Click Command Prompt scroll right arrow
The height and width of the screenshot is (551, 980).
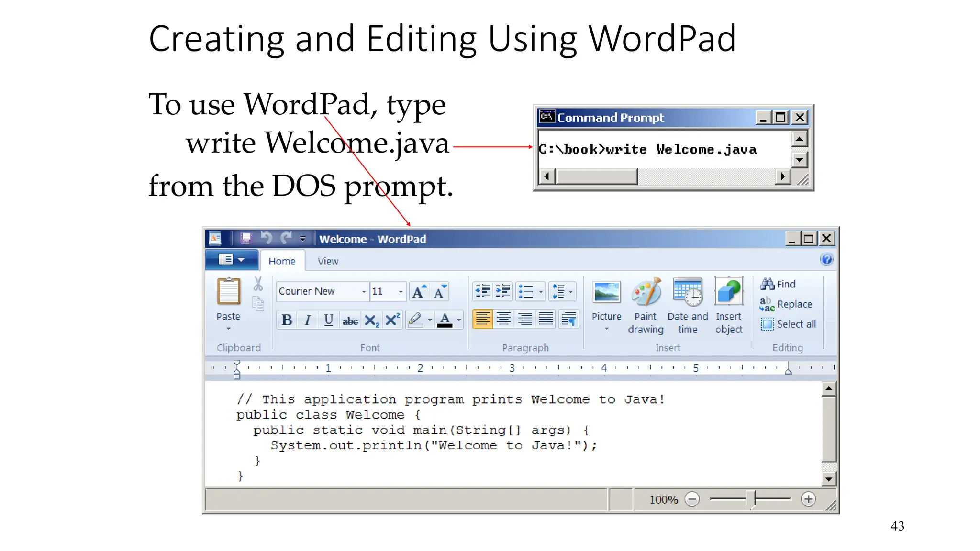782,176
